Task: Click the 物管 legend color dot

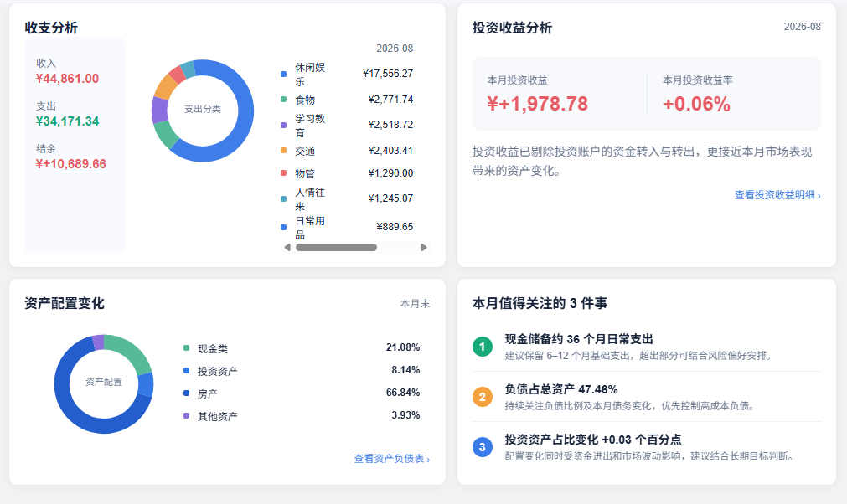Action: (284, 173)
